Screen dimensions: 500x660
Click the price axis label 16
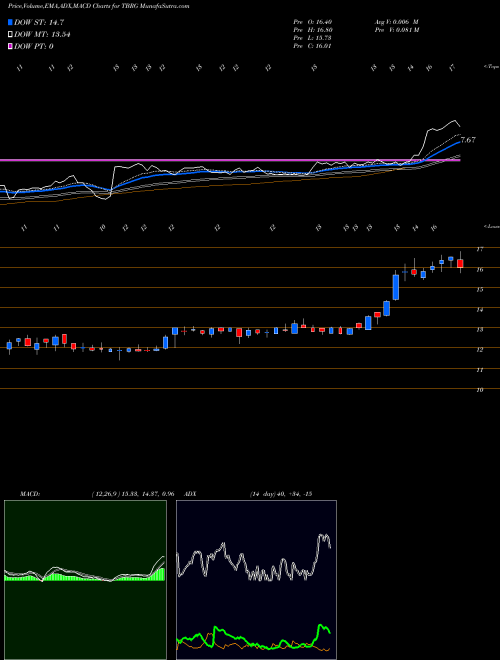(x=479, y=269)
